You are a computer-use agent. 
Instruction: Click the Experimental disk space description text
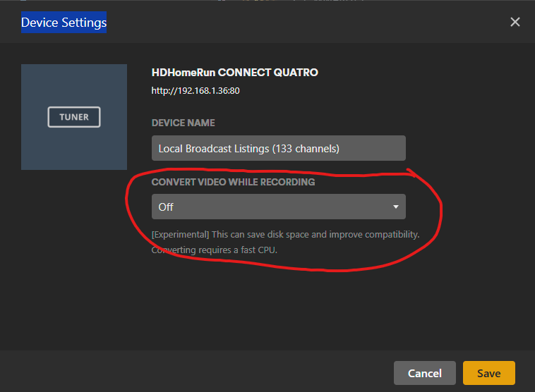click(286, 243)
